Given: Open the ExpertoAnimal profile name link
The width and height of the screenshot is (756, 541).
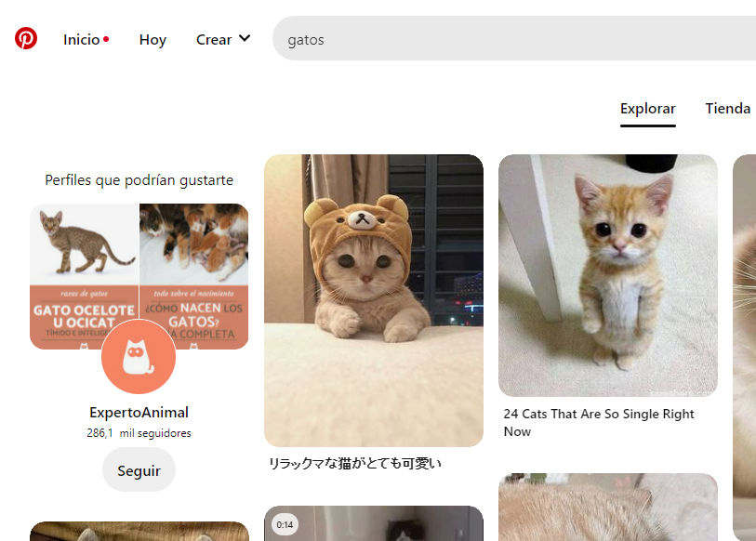Looking at the screenshot, I should pyautogui.click(x=139, y=412).
